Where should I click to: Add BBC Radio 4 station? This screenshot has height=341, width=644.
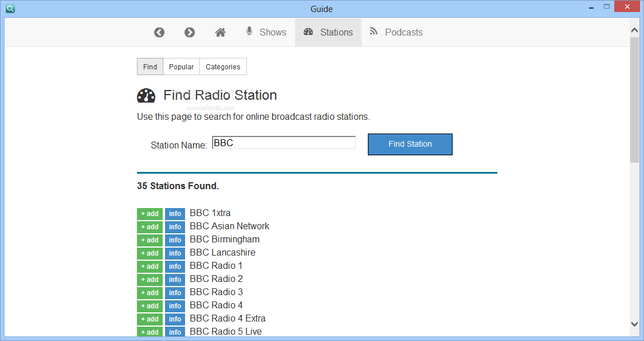tap(150, 305)
